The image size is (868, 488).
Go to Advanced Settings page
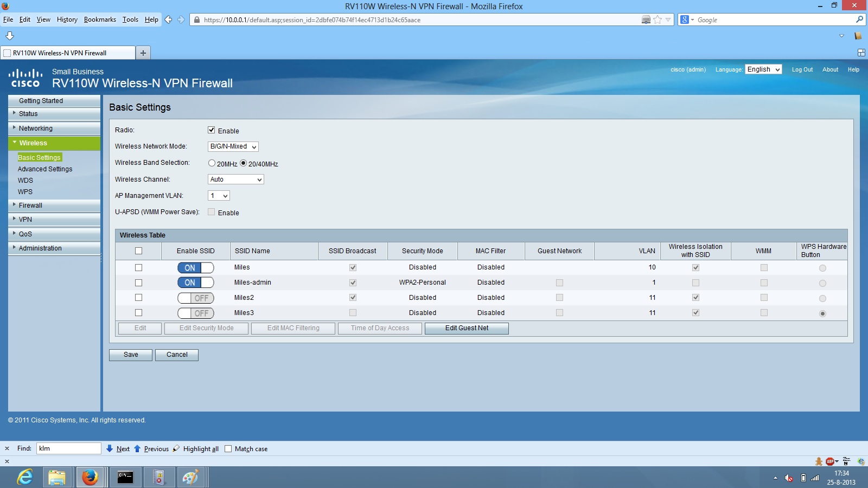(x=45, y=169)
